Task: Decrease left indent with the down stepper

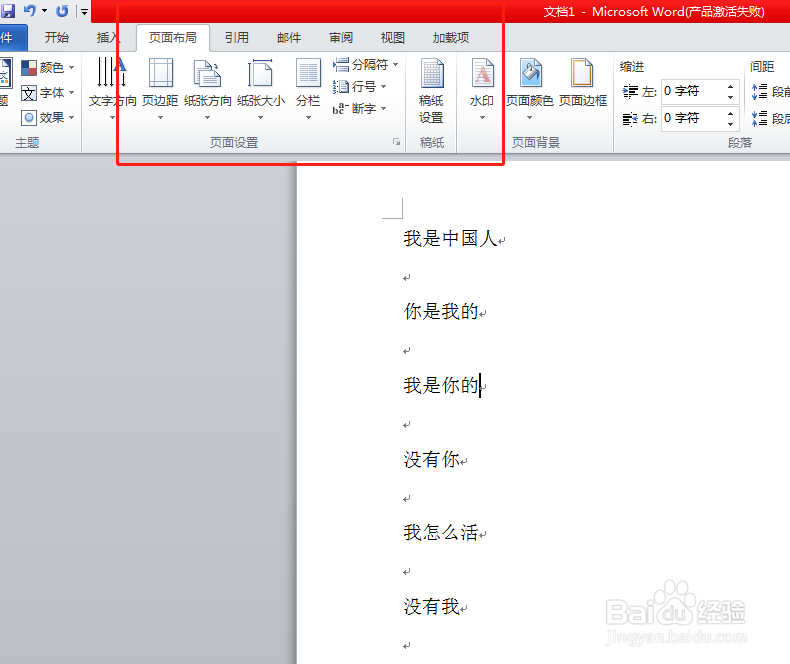Action: pos(731,97)
